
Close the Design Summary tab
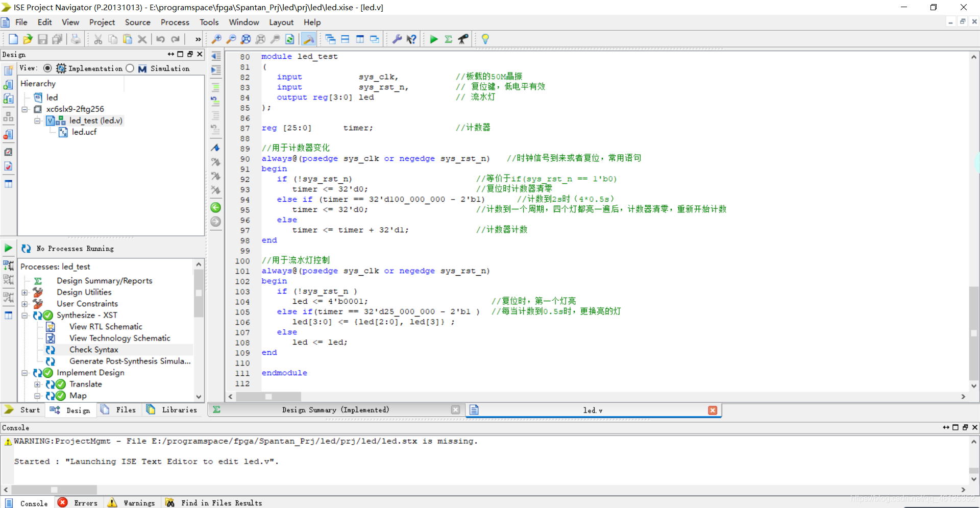[x=456, y=410]
